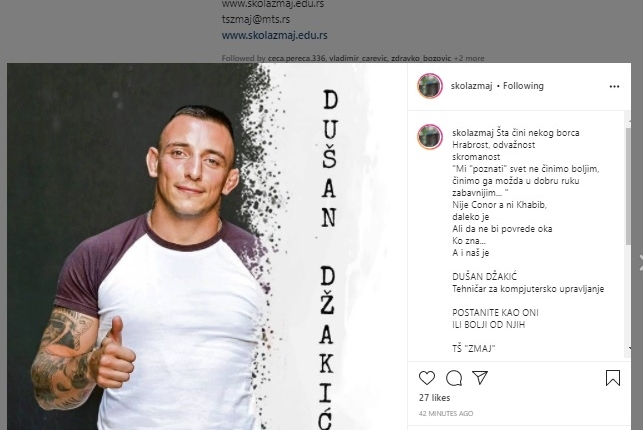Click the Dušan Džakić post photo
This screenshot has width=643, height=430.
tap(207, 246)
